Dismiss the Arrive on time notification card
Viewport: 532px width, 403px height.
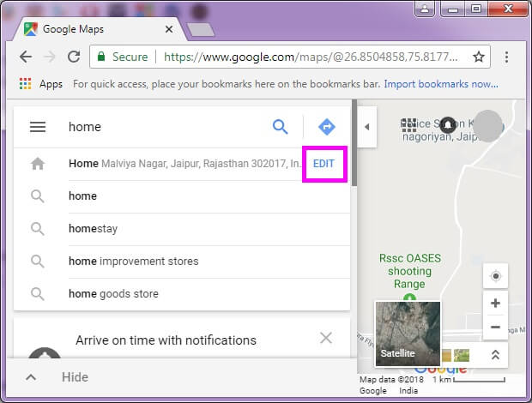pyautogui.click(x=326, y=338)
